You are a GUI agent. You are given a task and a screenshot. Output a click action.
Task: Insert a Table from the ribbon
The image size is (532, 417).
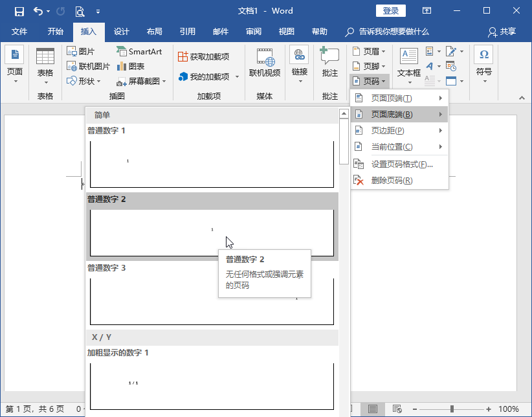(x=45, y=66)
